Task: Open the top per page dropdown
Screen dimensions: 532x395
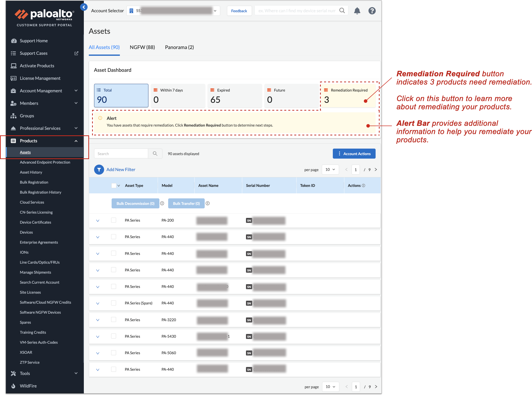Action: [330, 170]
